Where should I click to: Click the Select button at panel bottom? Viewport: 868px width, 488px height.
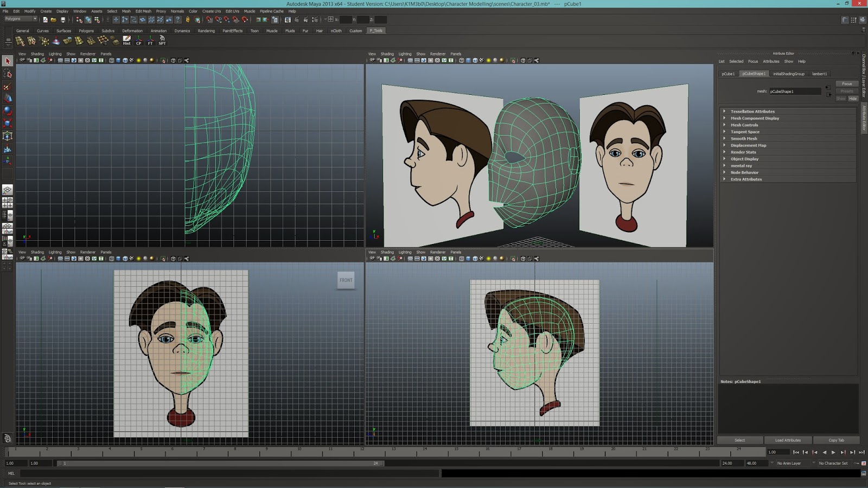(x=740, y=440)
